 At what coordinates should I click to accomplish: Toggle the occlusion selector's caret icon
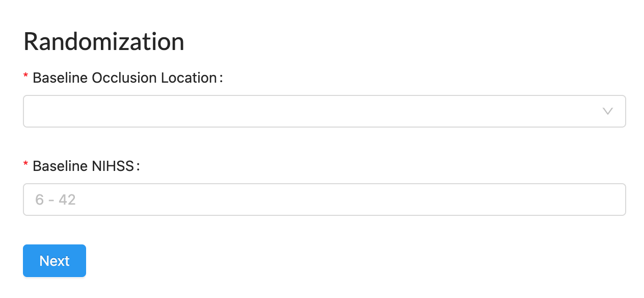point(607,111)
